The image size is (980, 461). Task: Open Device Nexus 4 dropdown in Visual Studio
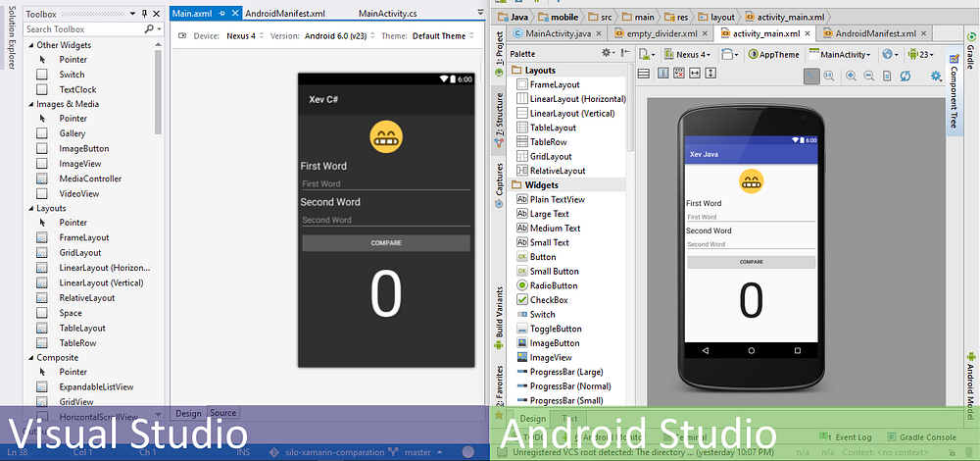[245, 36]
